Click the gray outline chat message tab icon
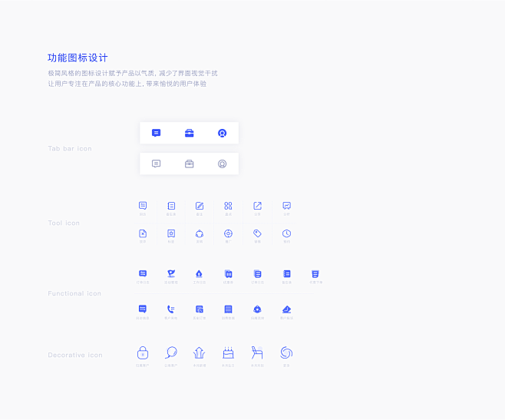 (x=157, y=164)
